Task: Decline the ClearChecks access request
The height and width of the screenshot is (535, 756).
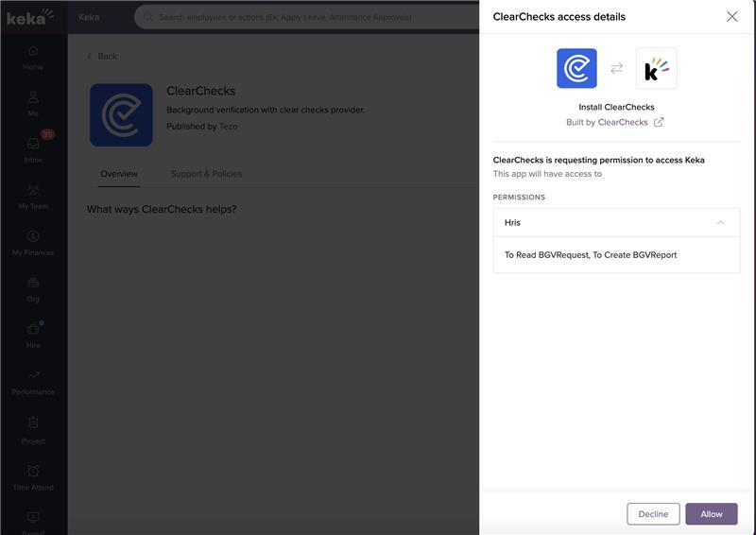Action: pos(653,514)
